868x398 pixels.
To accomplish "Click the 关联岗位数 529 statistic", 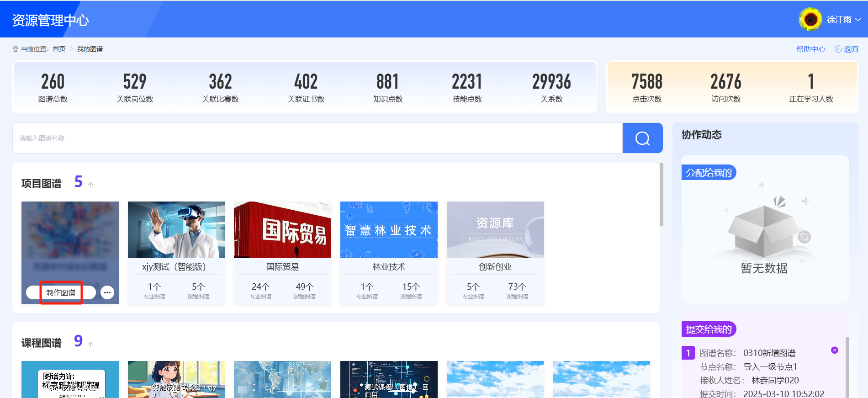I will tap(135, 87).
